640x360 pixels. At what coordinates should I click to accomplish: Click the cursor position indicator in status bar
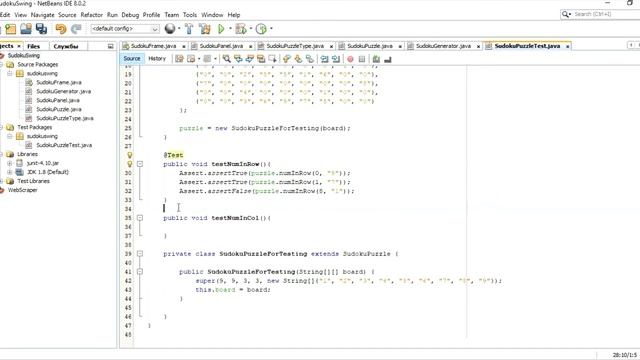[x=624, y=355]
